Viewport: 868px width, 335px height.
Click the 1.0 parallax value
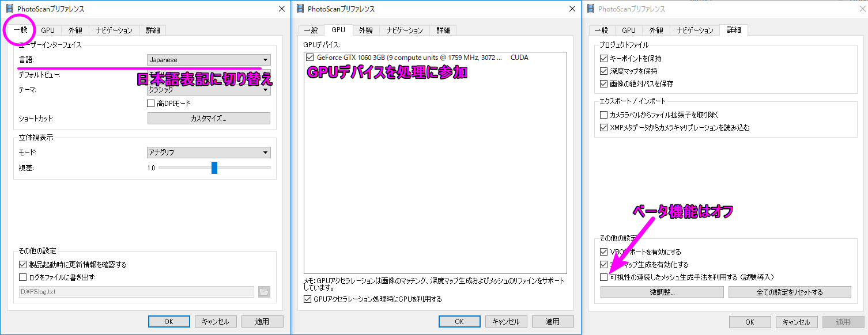point(151,168)
